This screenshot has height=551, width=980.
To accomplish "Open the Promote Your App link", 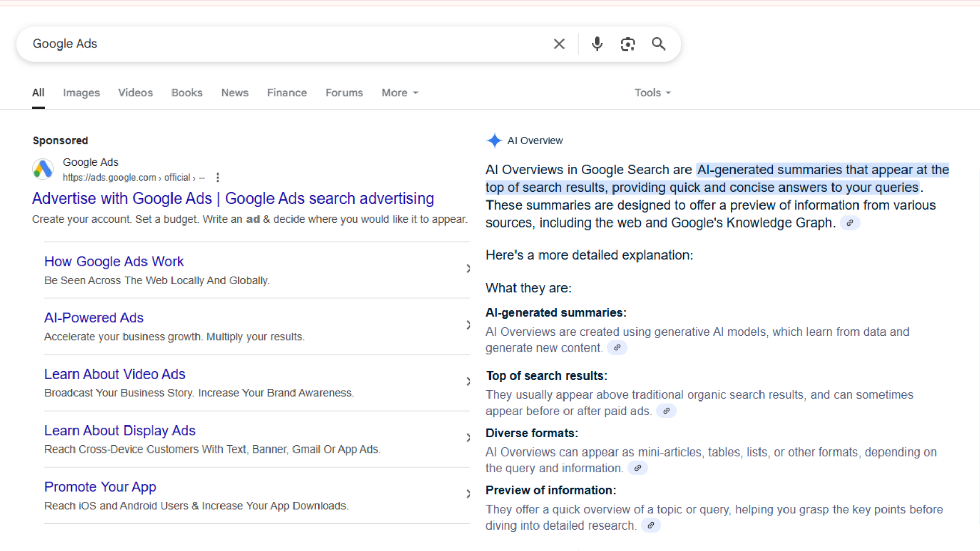I will pos(100,487).
